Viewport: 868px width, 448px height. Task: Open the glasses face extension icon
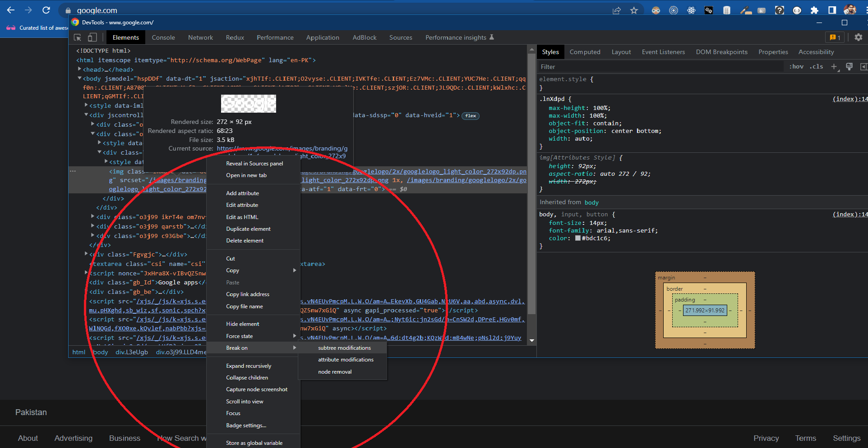(656, 10)
